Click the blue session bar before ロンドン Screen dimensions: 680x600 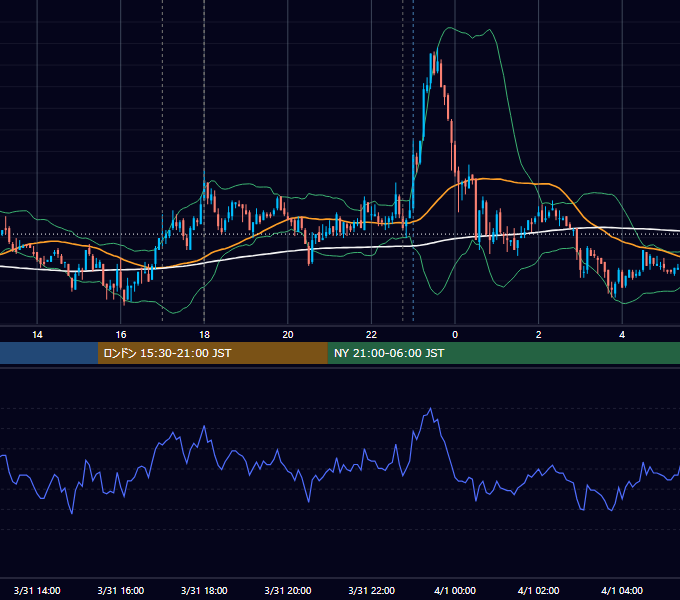click(x=49, y=353)
